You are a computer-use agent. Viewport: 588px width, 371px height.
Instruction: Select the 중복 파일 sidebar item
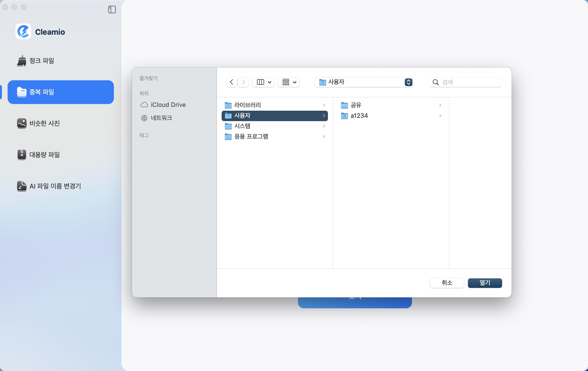tap(61, 92)
